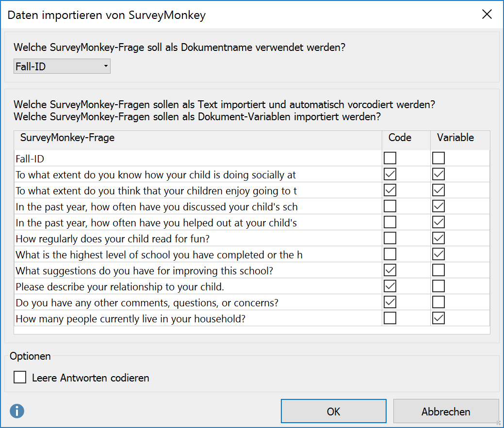The image size is (504, 428).
Task: Select 'How many people currently live' row text
Action: [130, 319]
